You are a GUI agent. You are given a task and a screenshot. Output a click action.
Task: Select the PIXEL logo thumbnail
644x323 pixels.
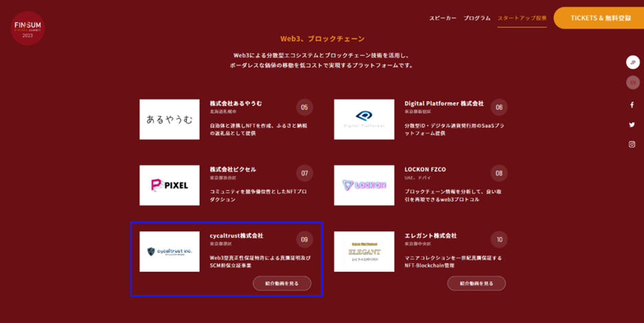click(170, 186)
